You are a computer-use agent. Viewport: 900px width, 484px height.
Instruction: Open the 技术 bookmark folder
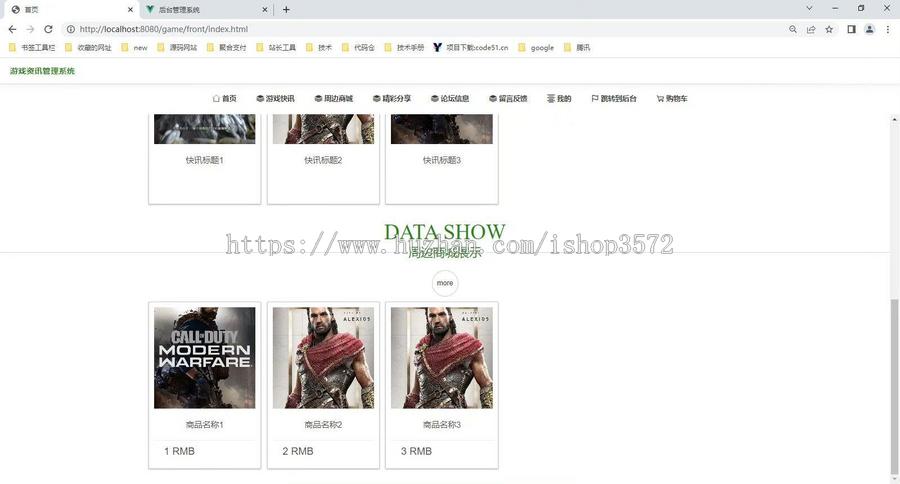tap(319, 48)
